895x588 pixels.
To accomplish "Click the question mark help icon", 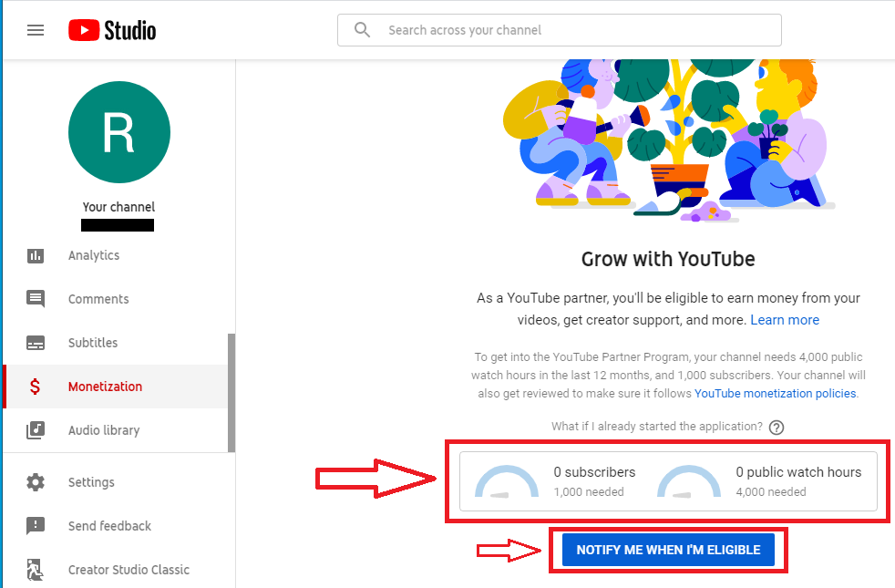I will (777, 427).
